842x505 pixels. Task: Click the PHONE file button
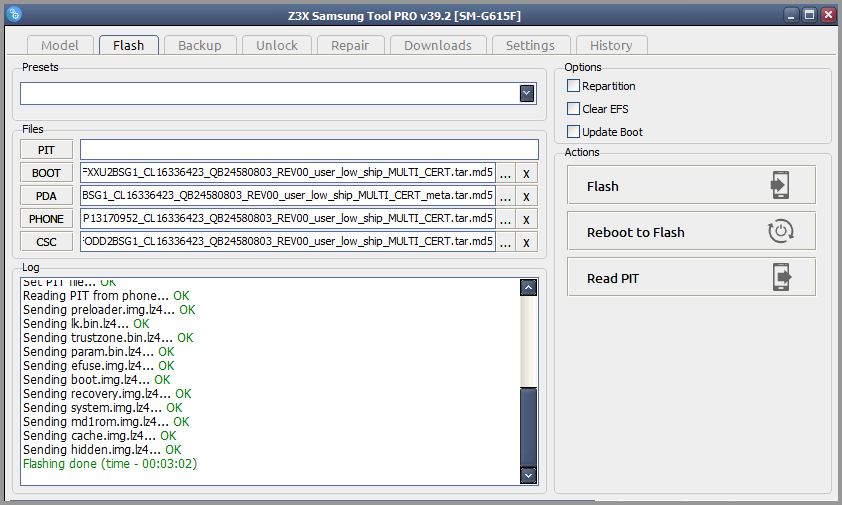(x=47, y=219)
